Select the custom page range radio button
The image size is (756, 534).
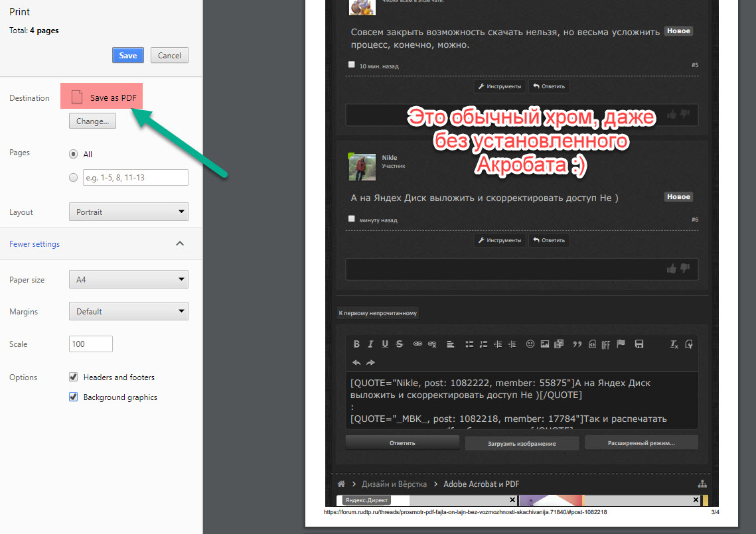click(73, 177)
